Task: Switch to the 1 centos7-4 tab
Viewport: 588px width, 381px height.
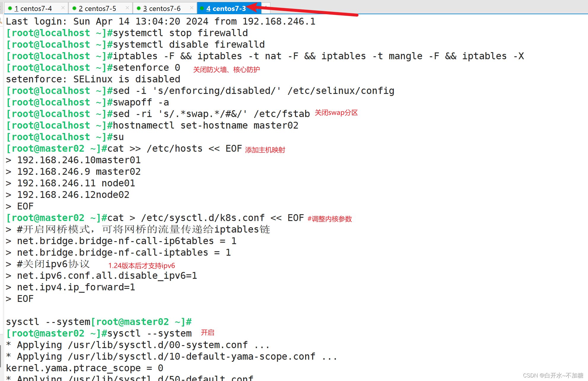Action: click(x=36, y=8)
